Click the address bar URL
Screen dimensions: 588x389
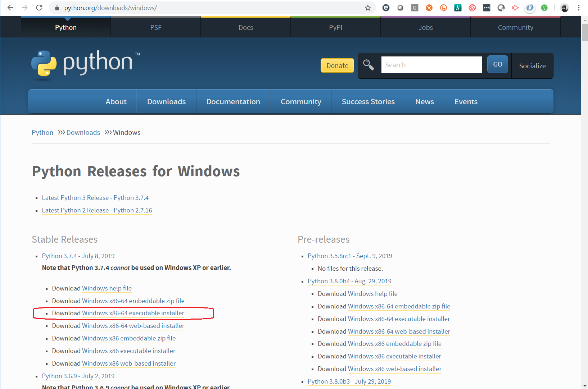110,8
